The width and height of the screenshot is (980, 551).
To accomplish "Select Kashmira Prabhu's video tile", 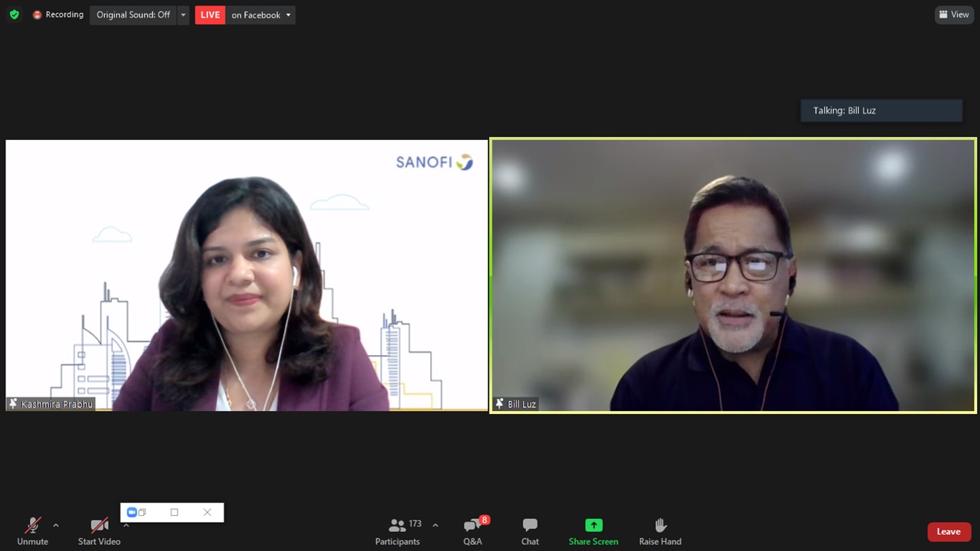I will [246, 275].
